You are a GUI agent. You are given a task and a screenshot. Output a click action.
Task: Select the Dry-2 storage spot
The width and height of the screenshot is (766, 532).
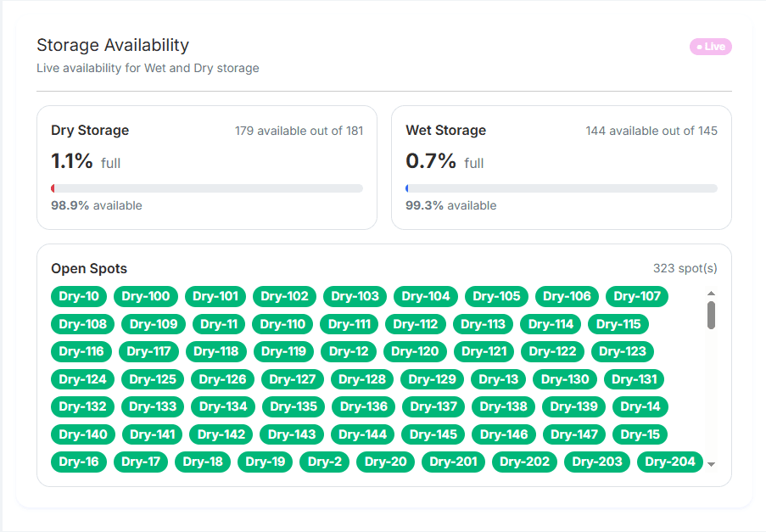click(x=324, y=462)
